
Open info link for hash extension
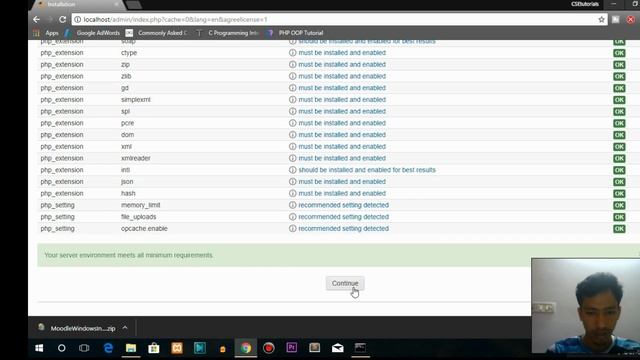342,193
